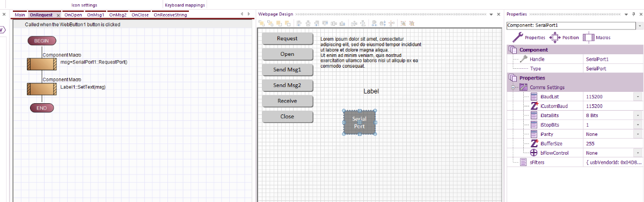The height and width of the screenshot is (202, 644).
Task: Switch to the OnOpen tab
Action: [x=73, y=15]
